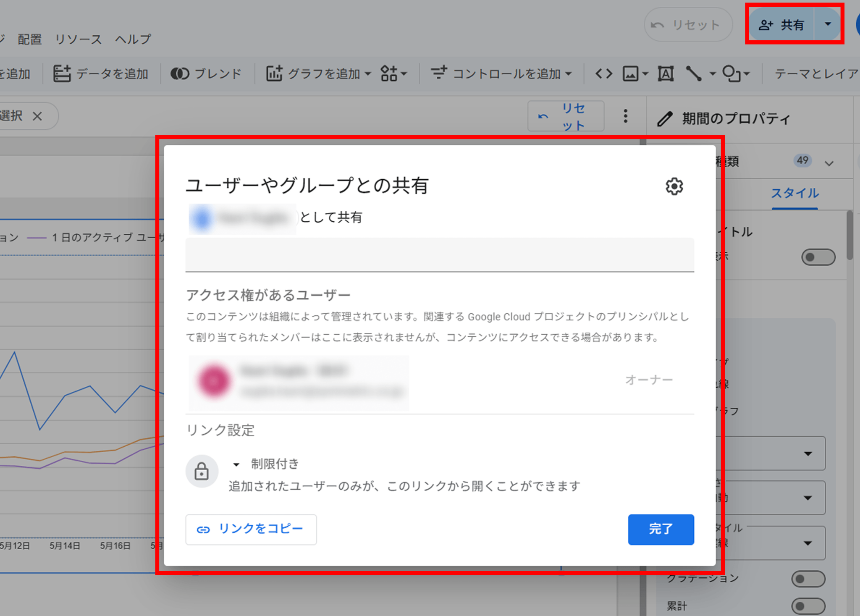Screen dimensions: 860x616
Task: Click the blue リセット button above chart
Action: tap(566, 116)
